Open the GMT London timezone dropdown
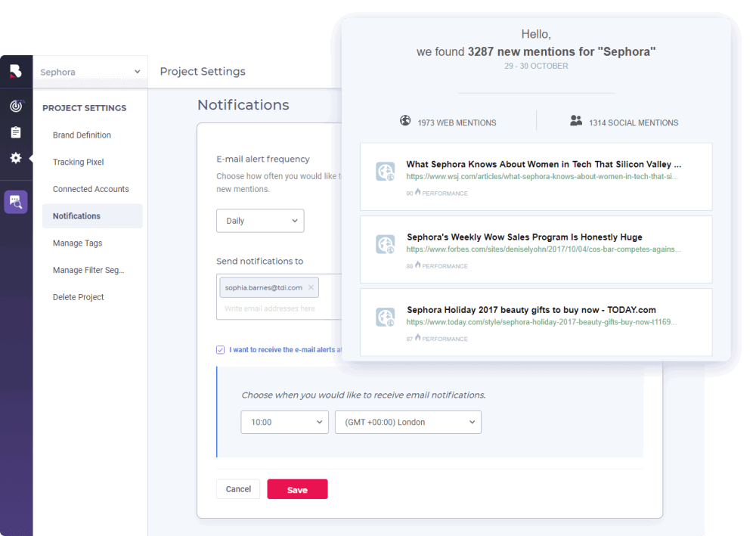This screenshot has width=756, height=536. click(408, 423)
